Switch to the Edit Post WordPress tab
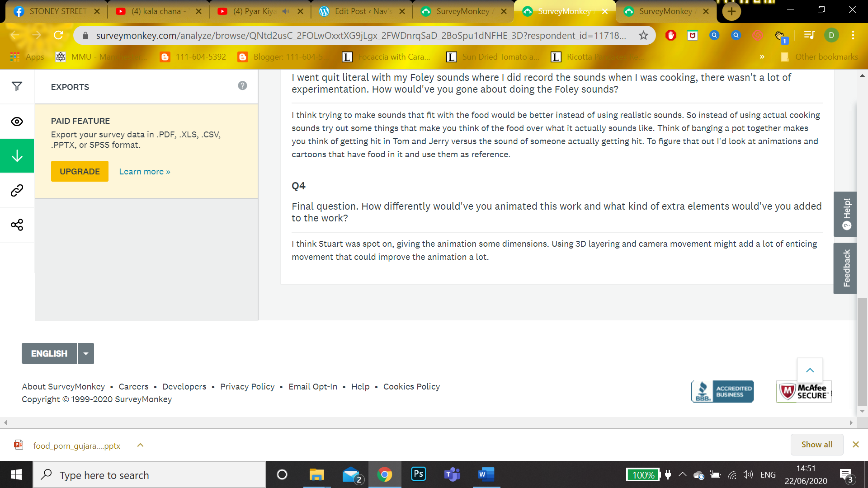The image size is (868, 488). point(362,11)
